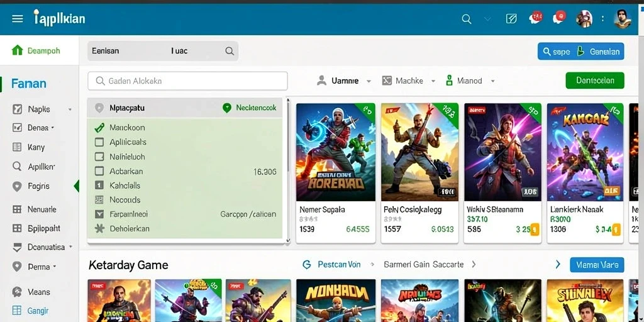Screen dimensions: 644x322
Task: Expand the Mianod dropdown
Action: (492, 81)
